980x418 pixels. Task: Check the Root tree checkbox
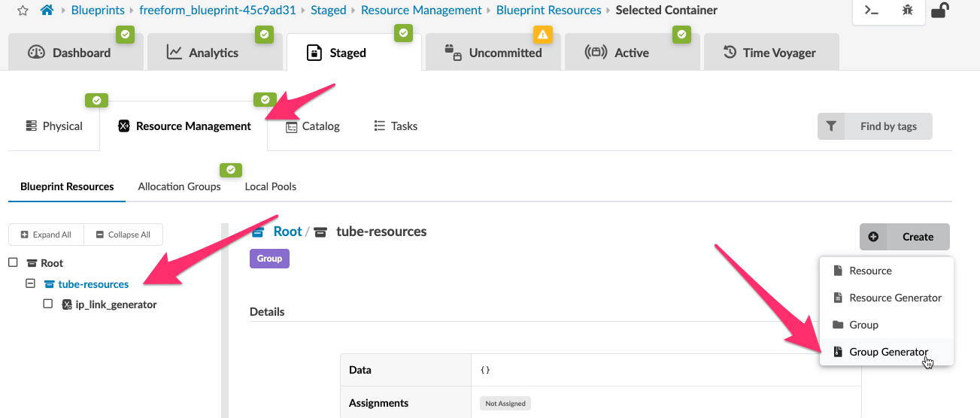pyautogui.click(x=13, y=262)
